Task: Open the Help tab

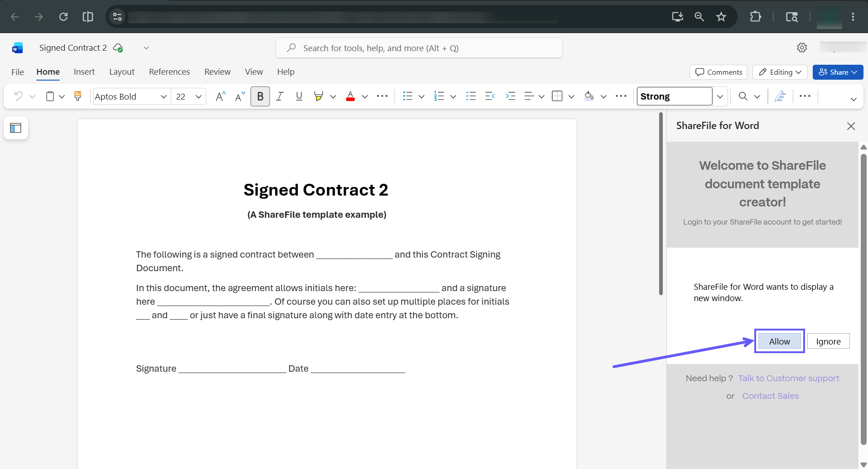Action: (286, 72)
